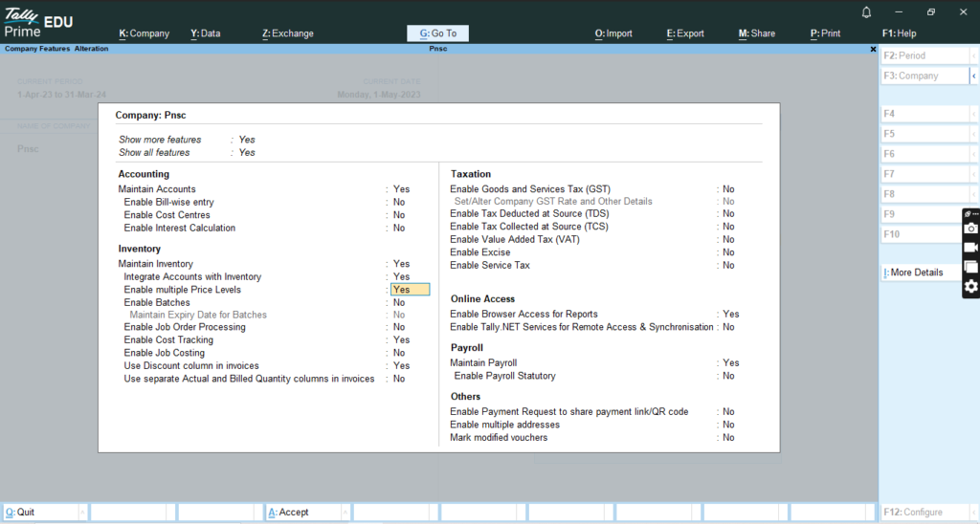Open the Z: Exchange menu
The width and height of the screenshot is (980, 524).
[x=288, y=33]
